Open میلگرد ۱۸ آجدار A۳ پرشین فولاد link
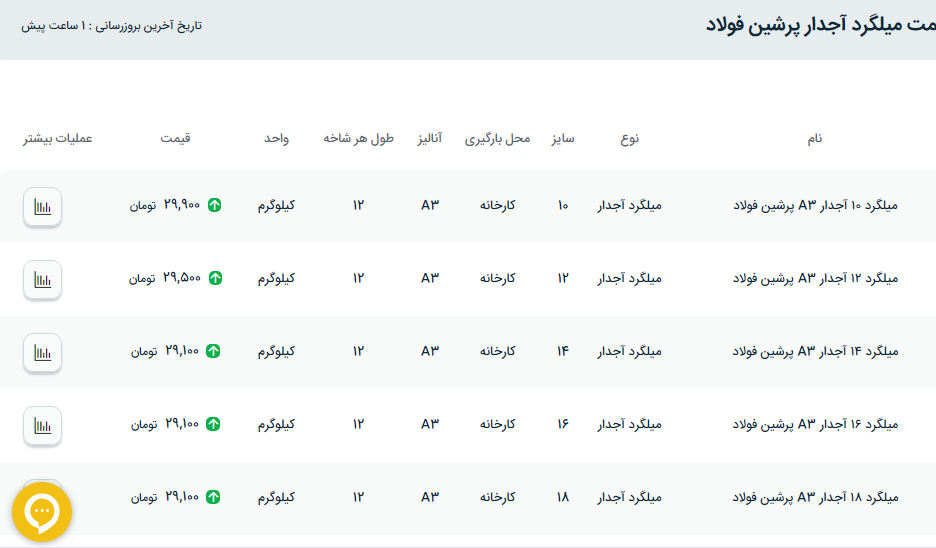 (x=815, y=497)
